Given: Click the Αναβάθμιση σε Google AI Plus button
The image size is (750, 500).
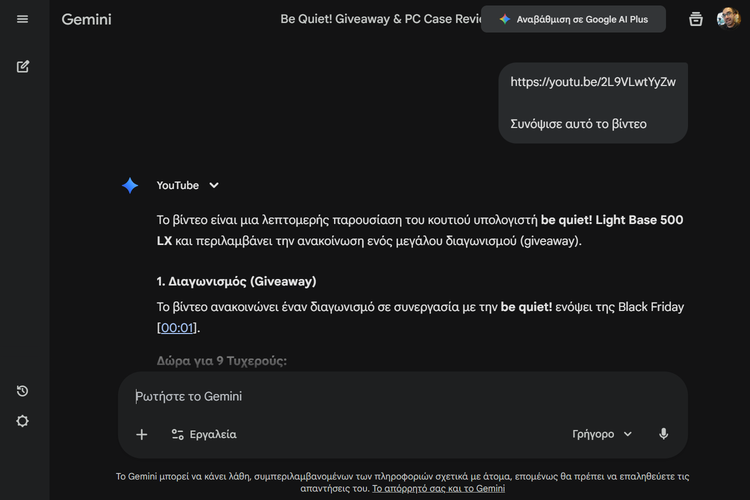Looking at the screenshot, I should click(x=574, y=19).
